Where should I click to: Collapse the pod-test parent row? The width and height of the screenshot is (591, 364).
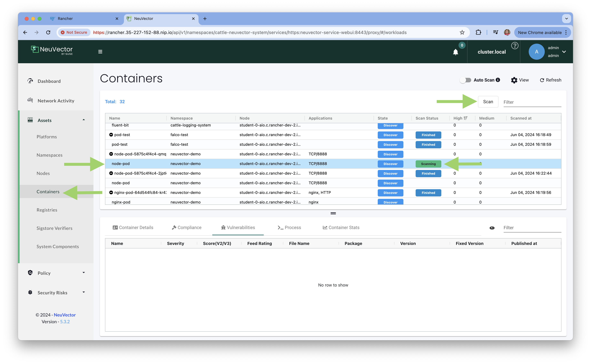[111, 135]
